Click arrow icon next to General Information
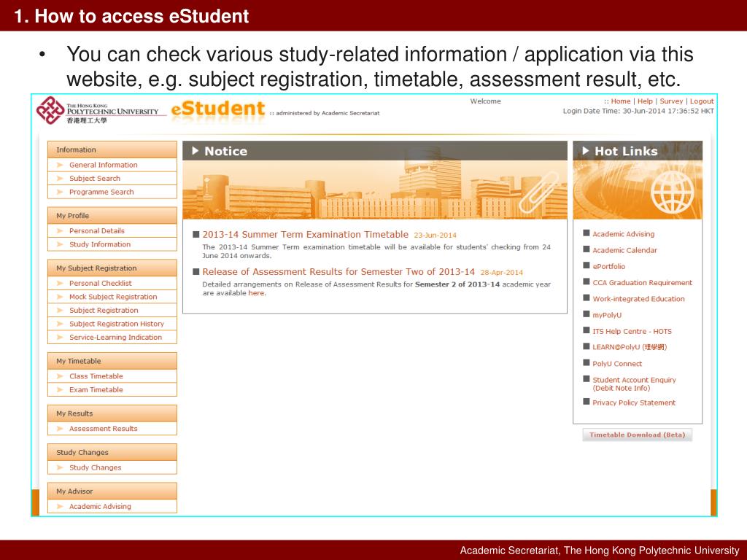747x560 pixels. (60, 165)
